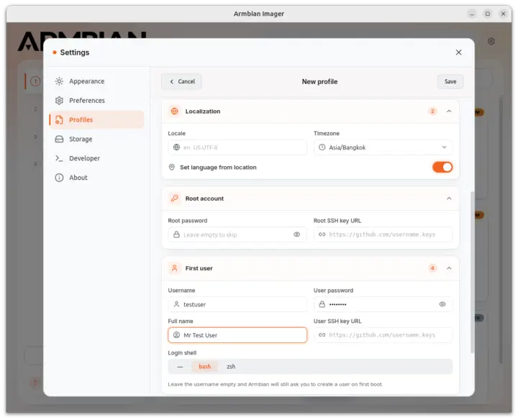Click the New profile heading

tap(319, 81)
